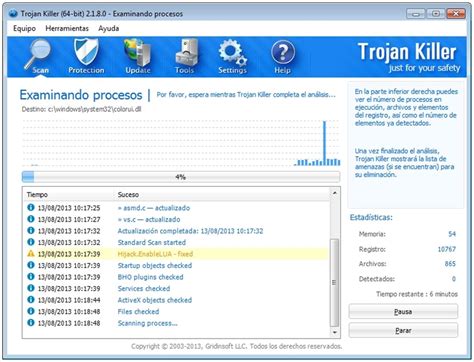The height and width of the screenshot is (362, 474).
Task: Select 'Scanning process...' log entry
Action: coord(177,323)
